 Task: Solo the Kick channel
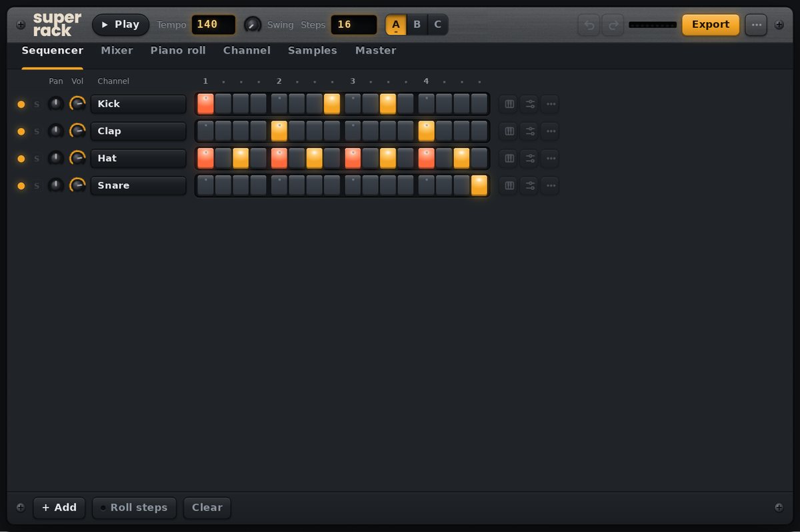click(37, 105)
